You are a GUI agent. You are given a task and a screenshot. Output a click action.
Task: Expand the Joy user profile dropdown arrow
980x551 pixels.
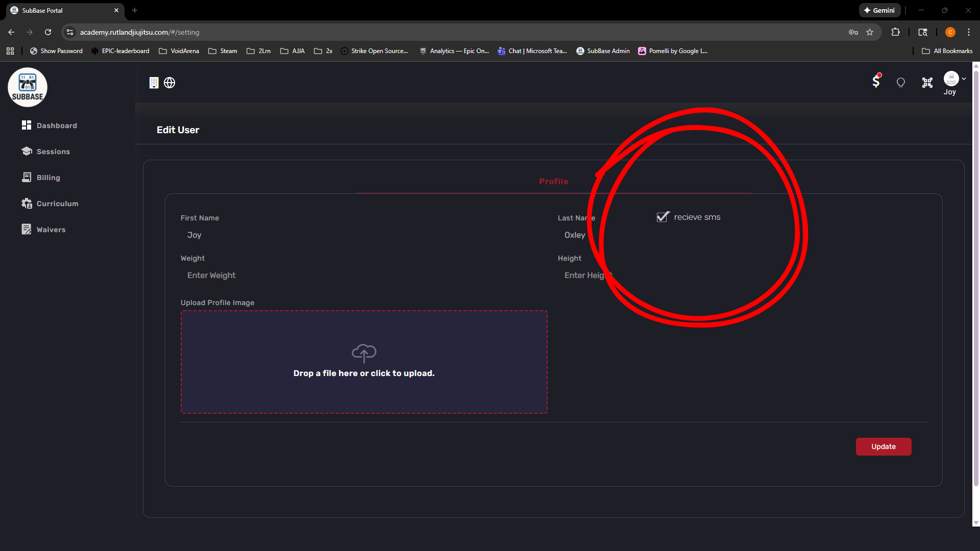click(964, 79)
